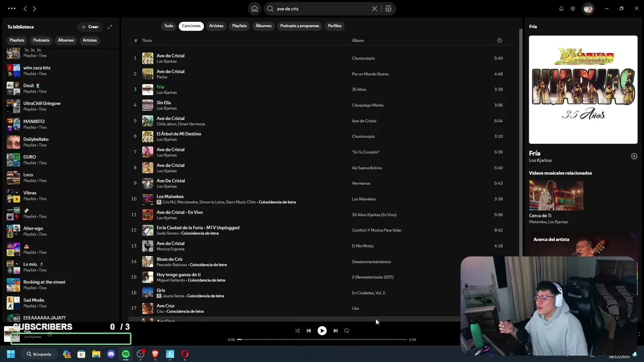
Task: Select the Álbumes search filter tab
Action: [263, 26]
